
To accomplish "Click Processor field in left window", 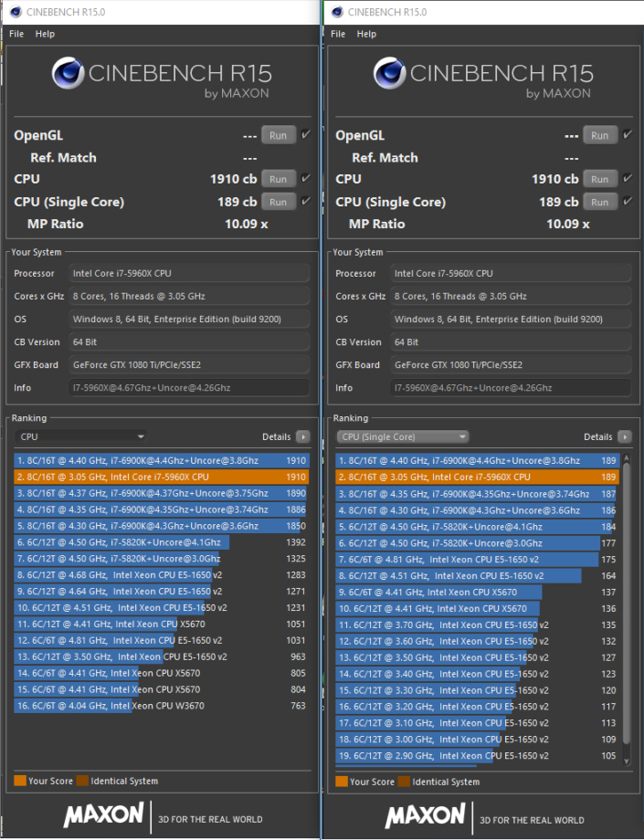I will [x=188, y=273].
